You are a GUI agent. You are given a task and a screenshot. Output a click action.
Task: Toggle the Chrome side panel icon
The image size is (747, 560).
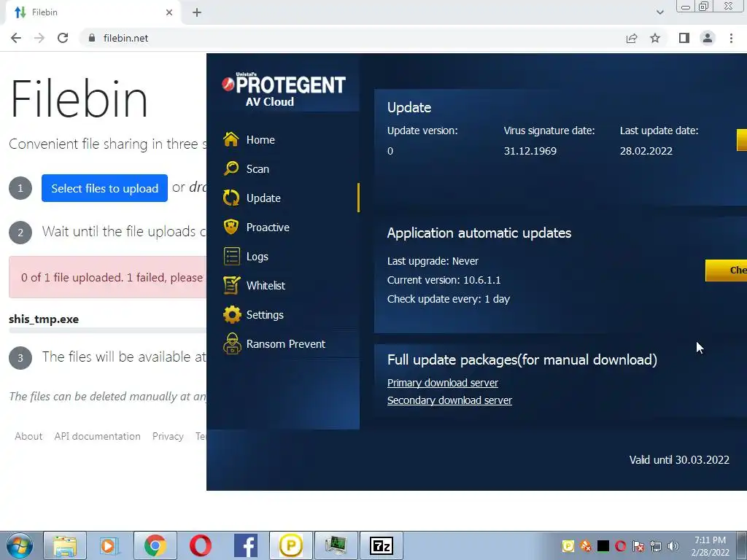tap(684, 38)
